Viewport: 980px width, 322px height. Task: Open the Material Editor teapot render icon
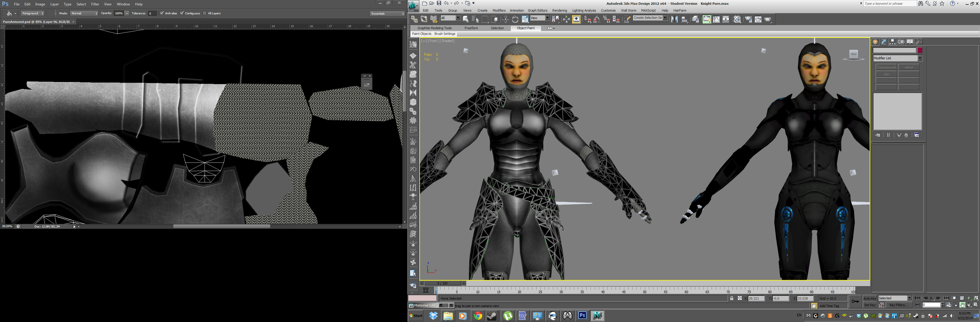tap(737, 19)
